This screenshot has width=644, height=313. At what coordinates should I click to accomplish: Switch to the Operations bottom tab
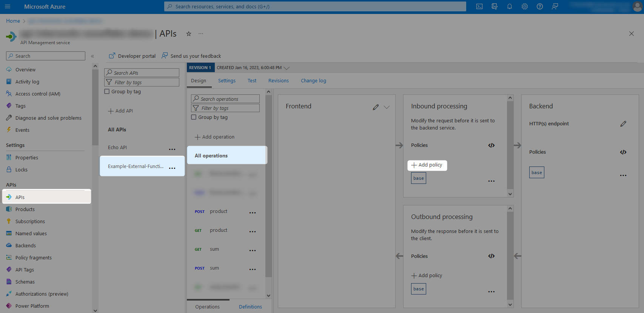tap(207, 307)
